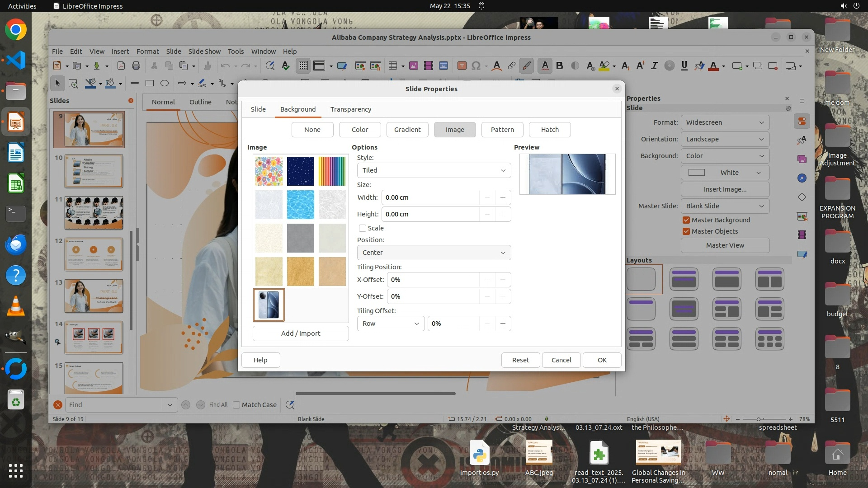Image resolution: width=868 pixels, height=488 pixels.
Task: Open the Style dropdown showing Tiled
Action: click(x=434, y=170)
